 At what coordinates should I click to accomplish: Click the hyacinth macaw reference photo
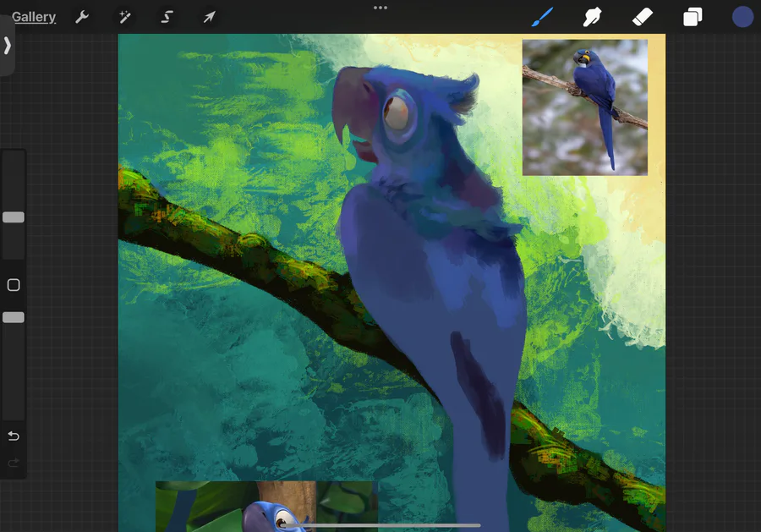tap(585, 107)
